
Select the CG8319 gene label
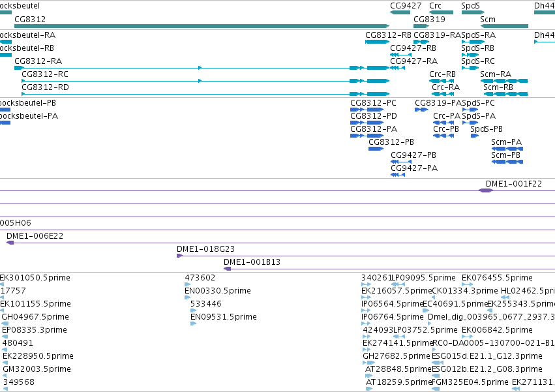[429, 20]
